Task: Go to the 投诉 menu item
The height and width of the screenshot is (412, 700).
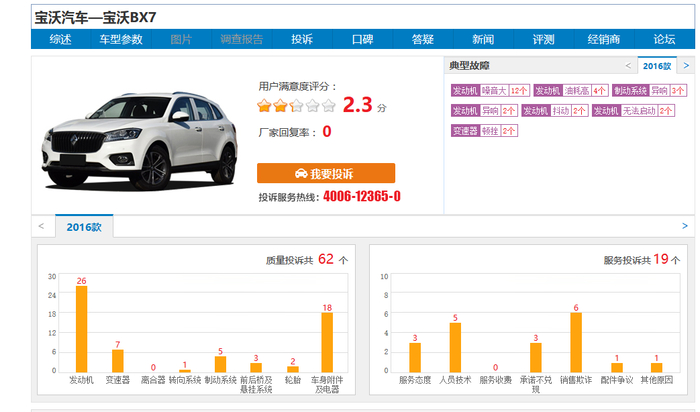Action: coord(302,39)
